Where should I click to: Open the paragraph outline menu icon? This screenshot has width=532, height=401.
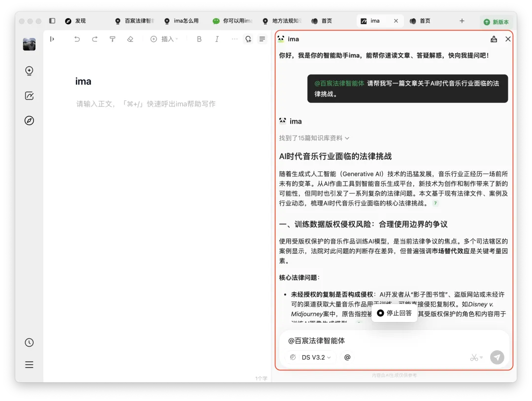click(x=262, y=39)
